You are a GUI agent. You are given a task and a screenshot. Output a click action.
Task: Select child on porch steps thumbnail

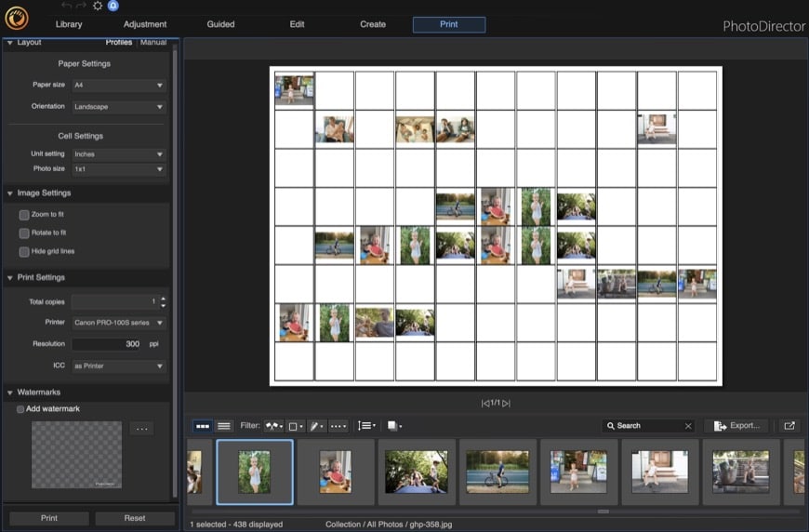point(659,472)
